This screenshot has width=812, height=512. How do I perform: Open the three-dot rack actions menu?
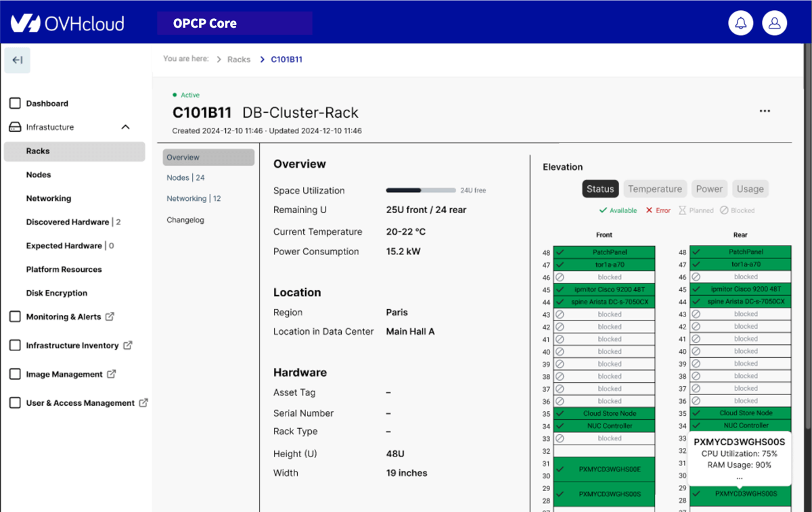pos(765,111)
